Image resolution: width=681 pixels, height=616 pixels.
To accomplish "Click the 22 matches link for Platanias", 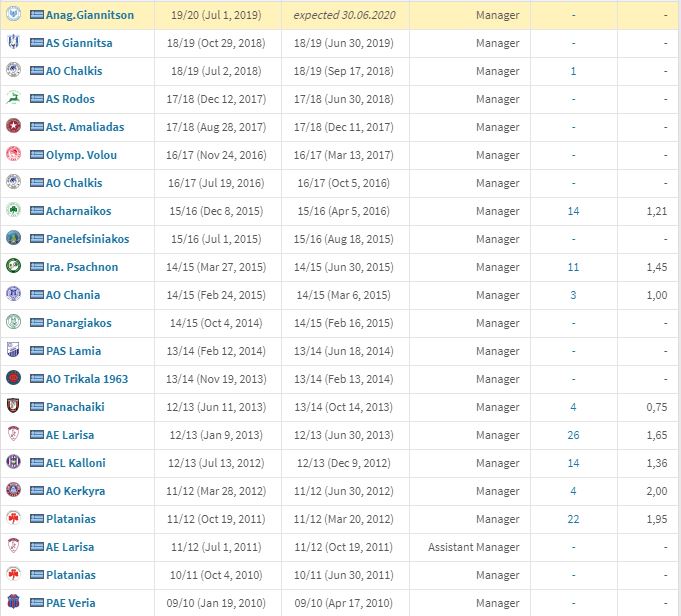I will [x=573, y=519].
